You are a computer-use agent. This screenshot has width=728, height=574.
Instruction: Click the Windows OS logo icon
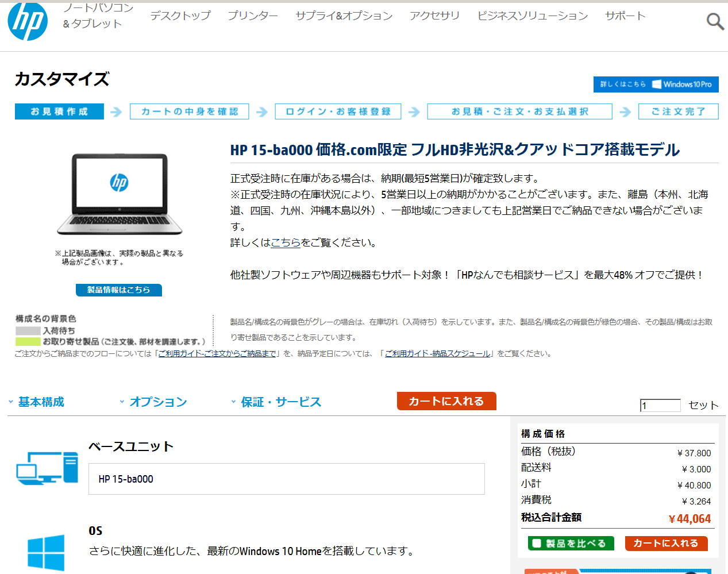coord(46,552)
